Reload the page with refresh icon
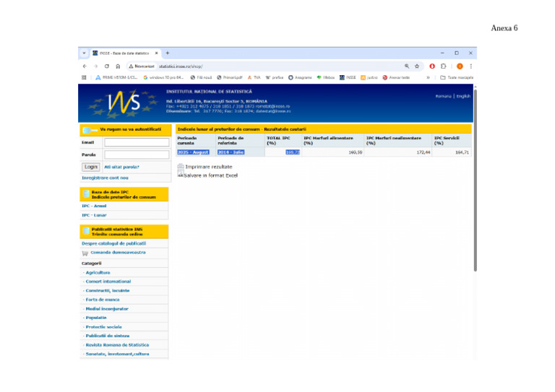This screenshot has height=392, width=555. (x=106, y=66)
